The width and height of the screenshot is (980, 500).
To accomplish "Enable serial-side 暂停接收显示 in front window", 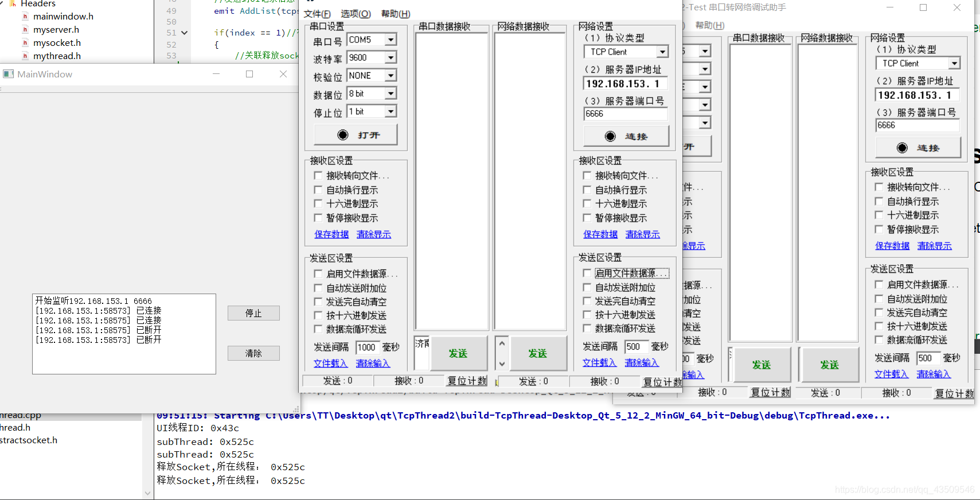I will pyautogui.click(x=318, y=218).
